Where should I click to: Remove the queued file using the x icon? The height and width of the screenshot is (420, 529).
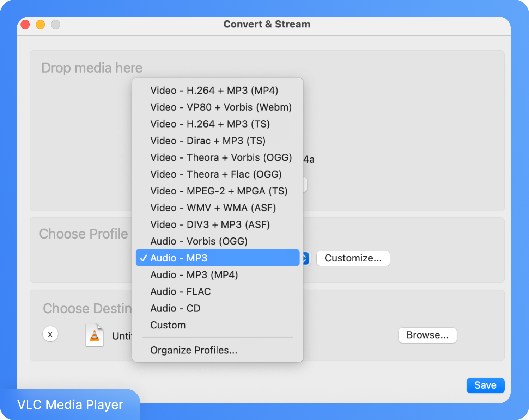[x=50, y=334]
